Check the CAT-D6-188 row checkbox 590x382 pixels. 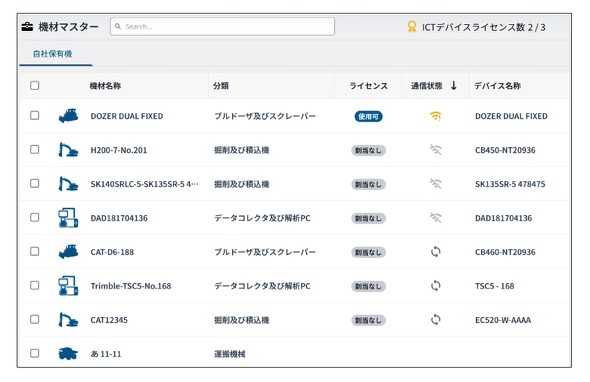35,251
